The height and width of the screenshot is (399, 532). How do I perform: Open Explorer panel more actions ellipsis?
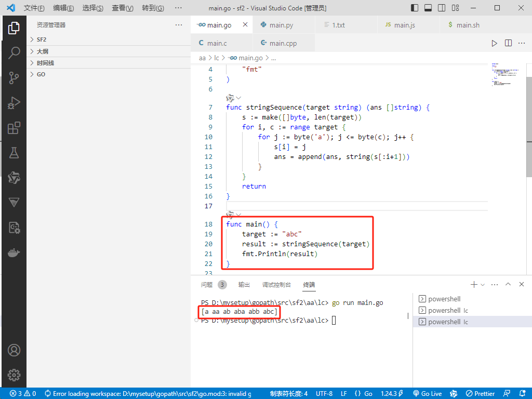point(179,25)
